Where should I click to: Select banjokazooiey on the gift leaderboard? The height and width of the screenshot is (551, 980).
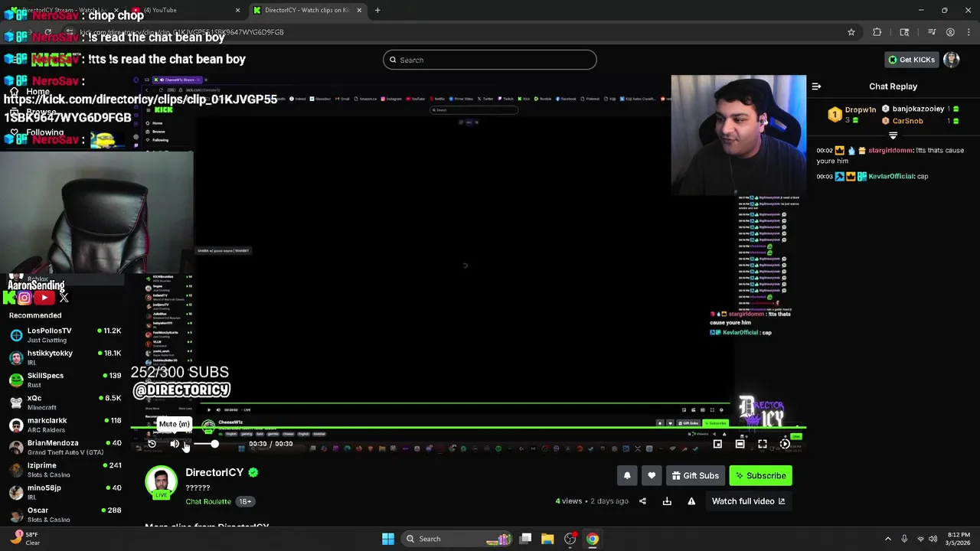[x=918, y=109]
